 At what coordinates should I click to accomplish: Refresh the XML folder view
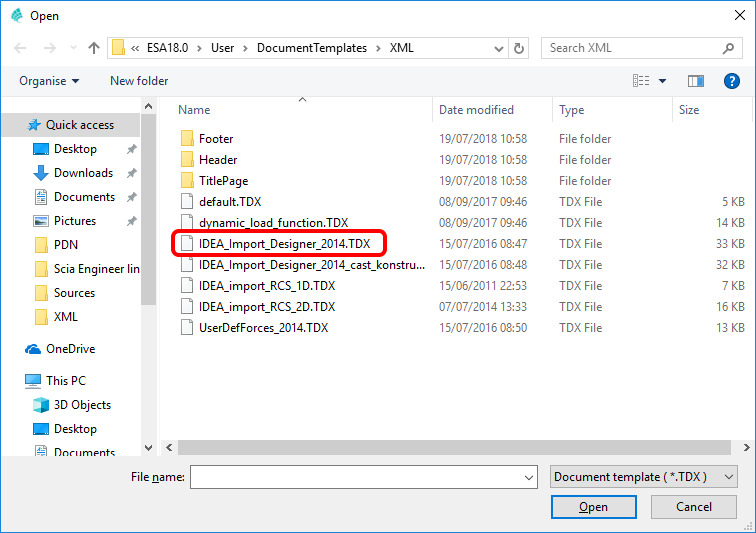point(519,48)
